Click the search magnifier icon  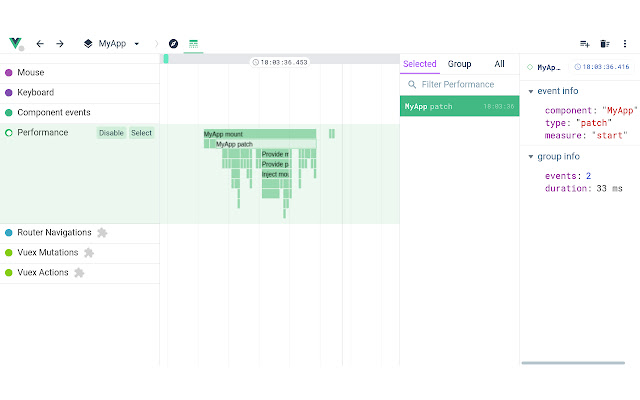[412, 84]
